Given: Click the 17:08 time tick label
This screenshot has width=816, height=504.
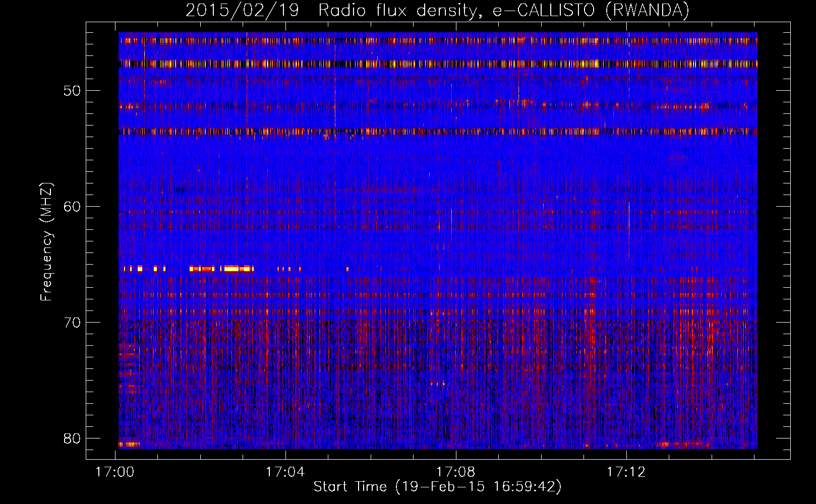Looking at the screenshot, I should tap(456, 472).
